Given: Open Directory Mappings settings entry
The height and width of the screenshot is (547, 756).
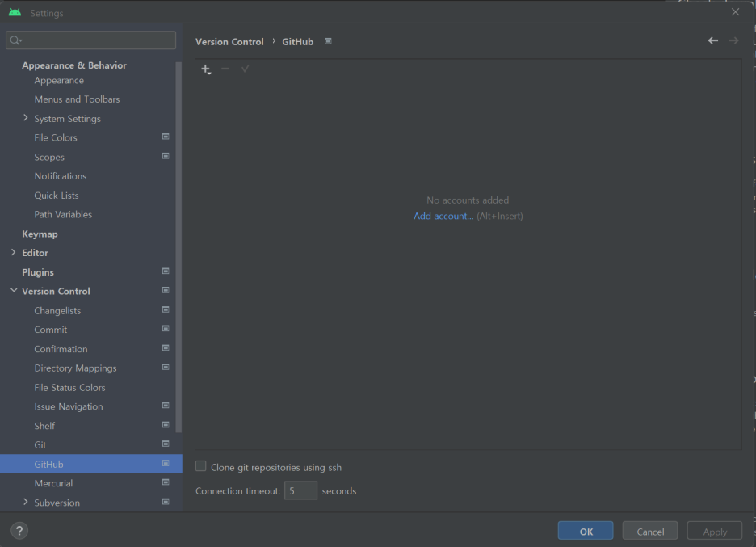Looking at the screenshot, I should click(75, 368).
